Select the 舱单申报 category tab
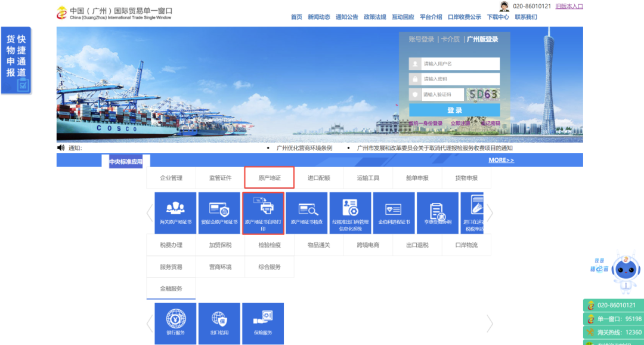The image size is (644, 345). (417, 178)
